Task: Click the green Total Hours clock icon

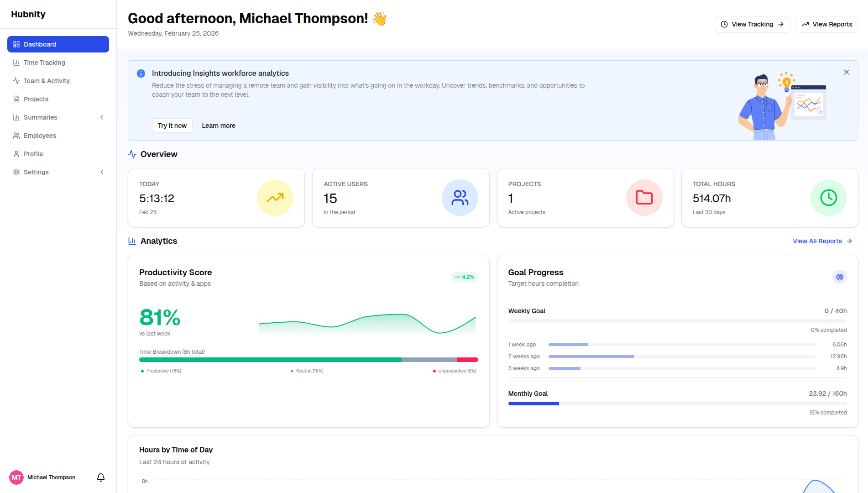Action: point(828,198)
